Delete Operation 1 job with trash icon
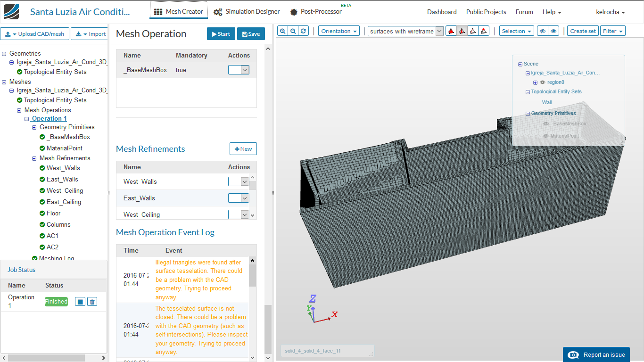 (92, 302)
